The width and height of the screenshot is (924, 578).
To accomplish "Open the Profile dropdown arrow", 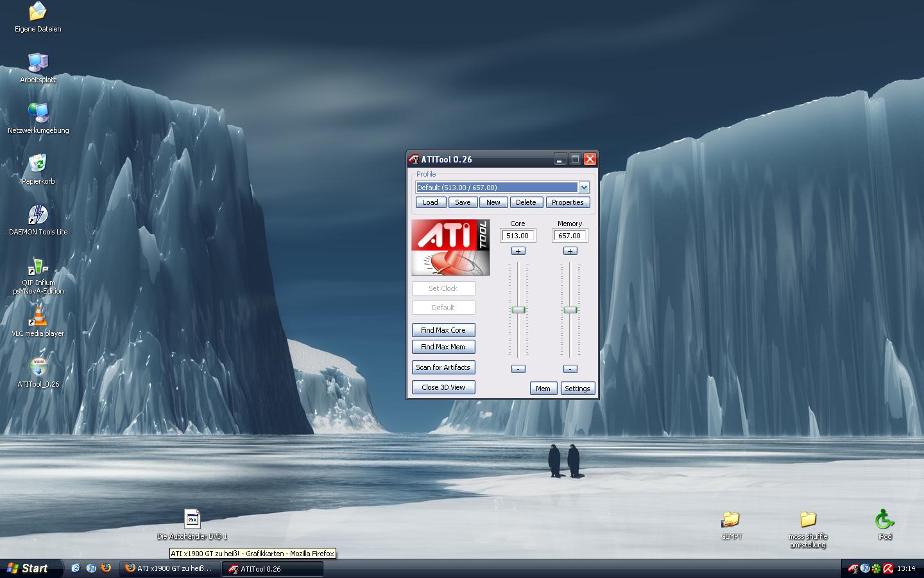I will point(584,188).
